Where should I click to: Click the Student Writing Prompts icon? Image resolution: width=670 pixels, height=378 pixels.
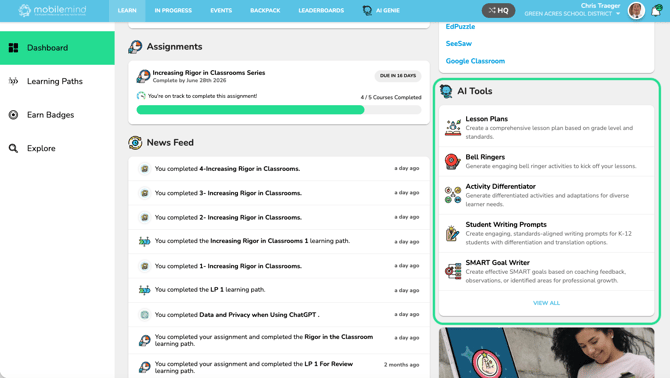pos(453,233)
